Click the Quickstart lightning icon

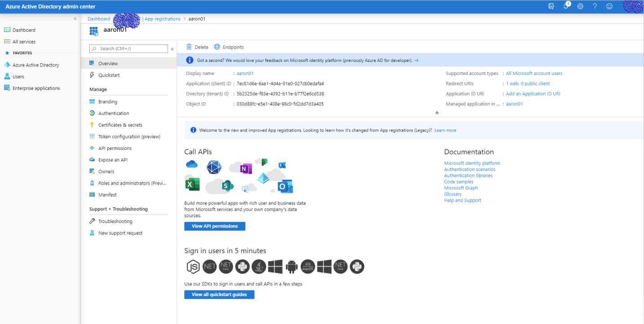(x=92, y=75)
